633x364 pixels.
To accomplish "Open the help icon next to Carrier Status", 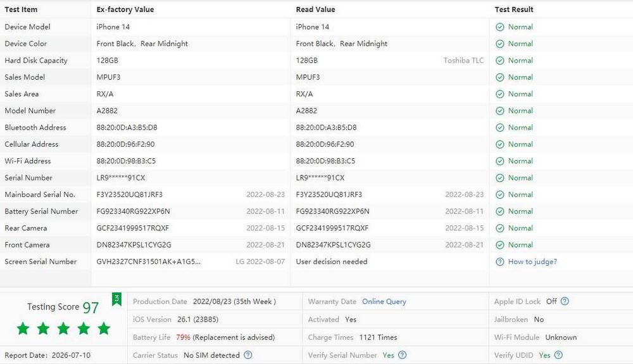I will 248,355.
